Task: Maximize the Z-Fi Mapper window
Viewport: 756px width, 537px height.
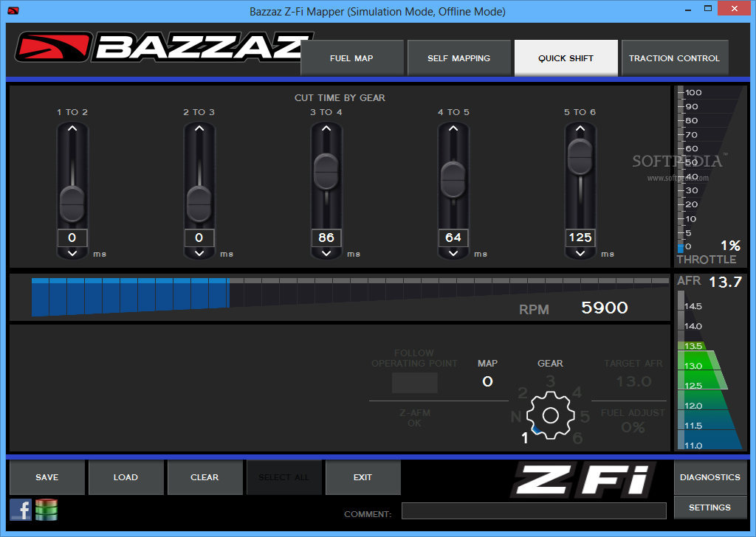Action: (x=708, y=9)
